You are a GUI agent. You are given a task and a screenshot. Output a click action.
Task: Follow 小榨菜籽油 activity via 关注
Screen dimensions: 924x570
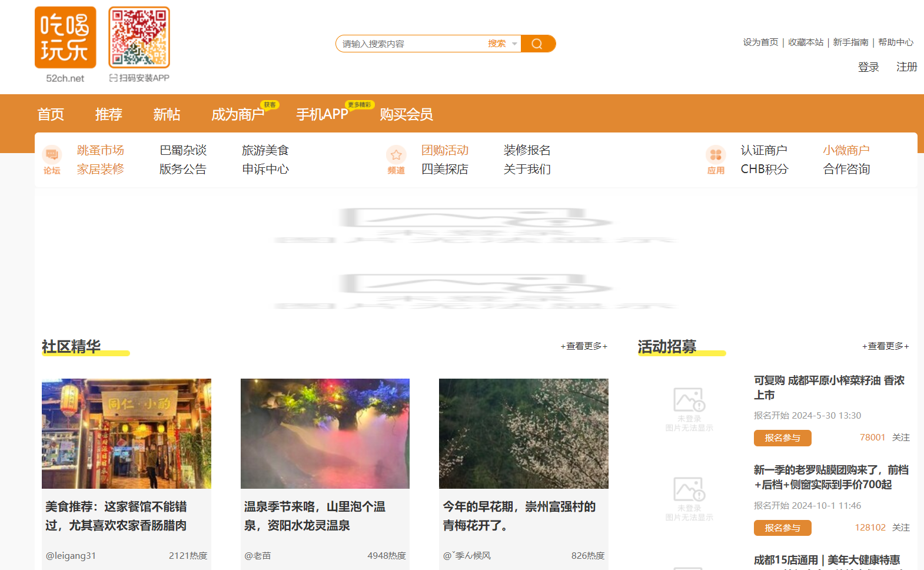900,438
